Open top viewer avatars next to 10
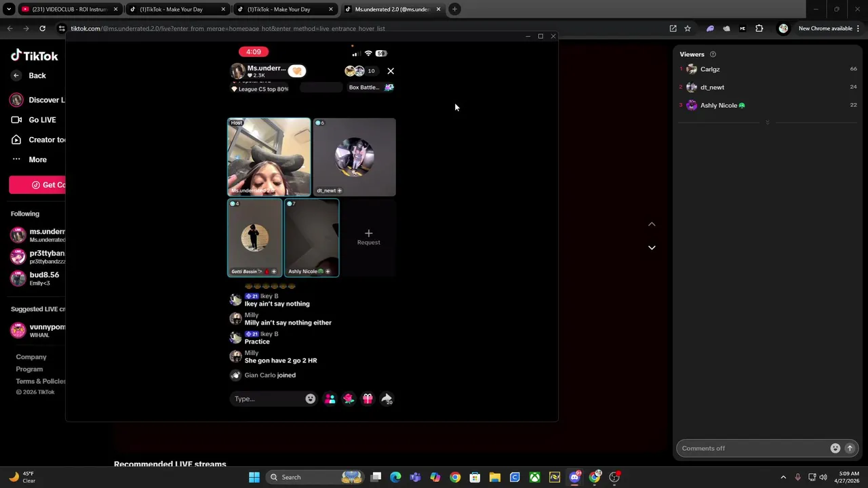 (x=355, y=70)
